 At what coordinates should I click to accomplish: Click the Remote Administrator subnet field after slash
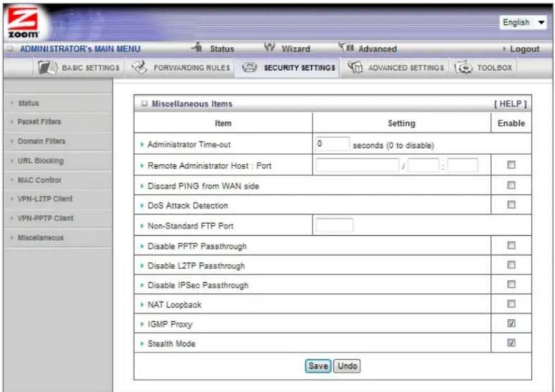tap(423, 165)
